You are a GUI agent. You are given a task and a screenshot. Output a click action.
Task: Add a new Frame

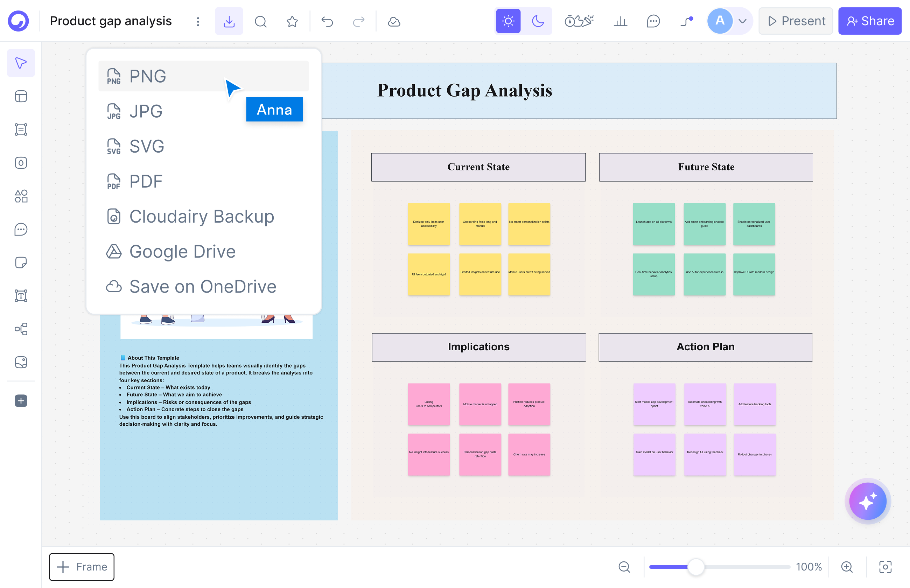pyautogui.click(x=82, y=567)
